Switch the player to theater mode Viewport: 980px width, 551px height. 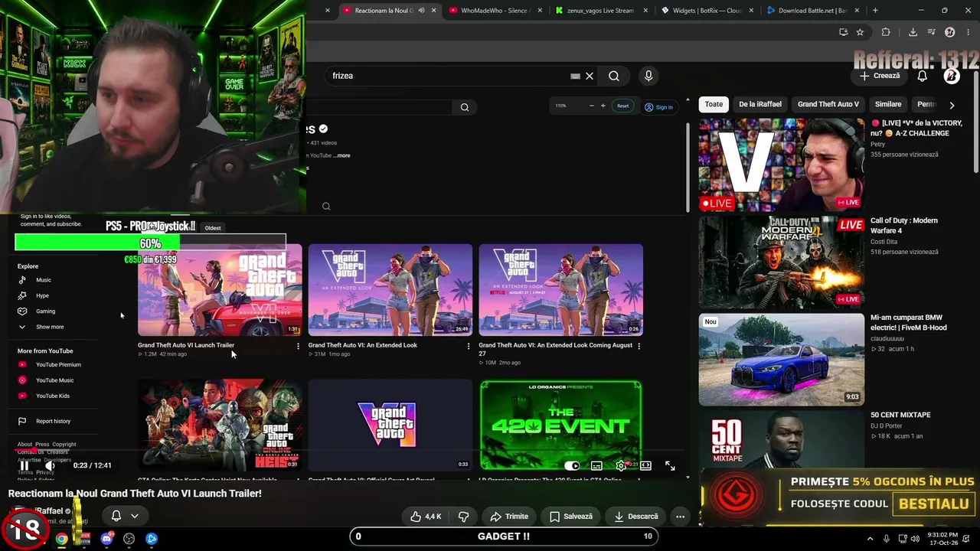click(x=645, y=465)
